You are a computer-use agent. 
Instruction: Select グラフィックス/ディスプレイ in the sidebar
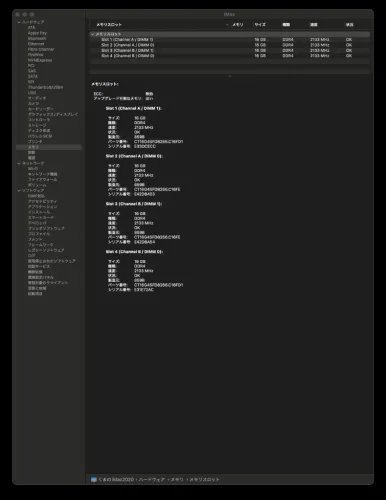point(53,114)
